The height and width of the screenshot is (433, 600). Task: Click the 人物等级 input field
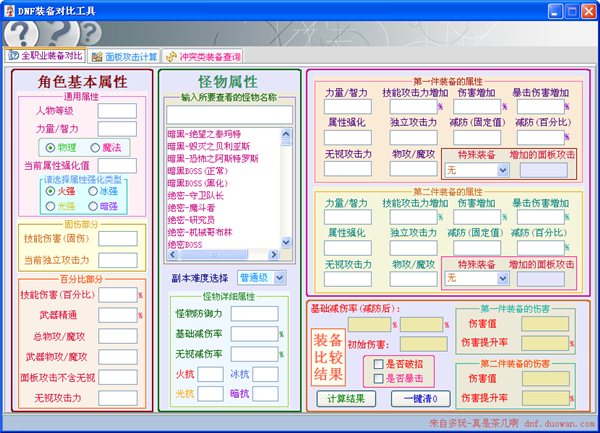[117, 111]
